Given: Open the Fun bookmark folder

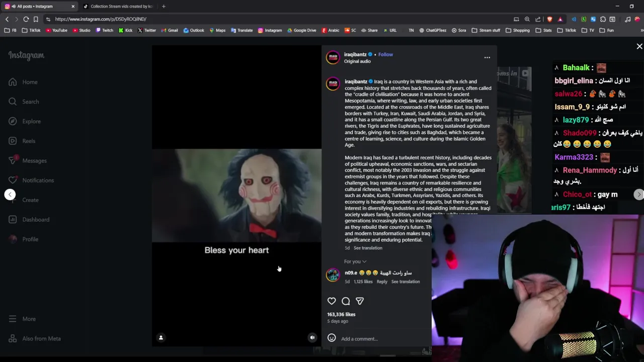Looking at the screenshot, I should tap(607, 30).
